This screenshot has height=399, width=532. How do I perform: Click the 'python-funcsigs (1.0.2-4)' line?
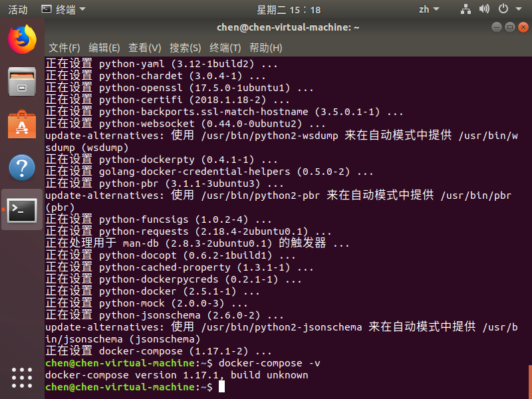(x=158, y=219)
